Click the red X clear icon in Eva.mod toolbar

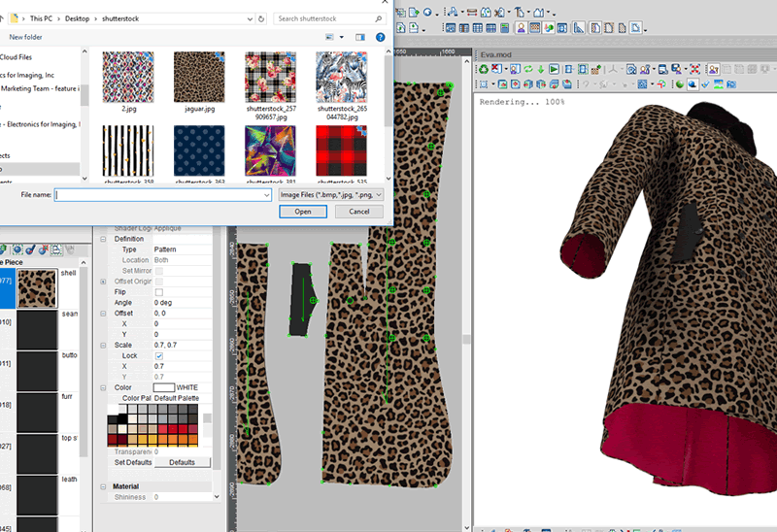click(x=496, y=69)
